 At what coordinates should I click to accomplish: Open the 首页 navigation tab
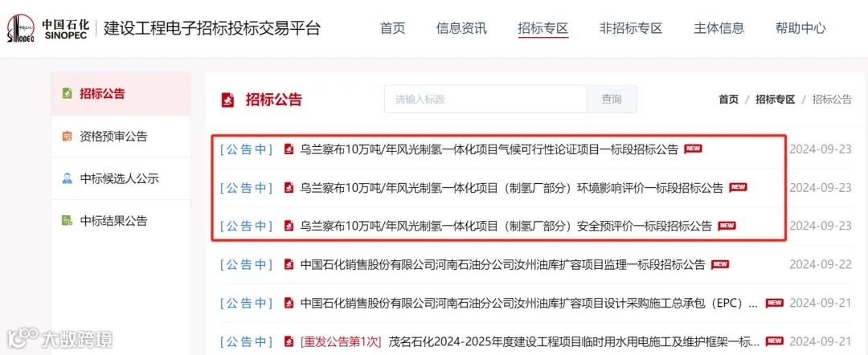(x=392, y=28)
